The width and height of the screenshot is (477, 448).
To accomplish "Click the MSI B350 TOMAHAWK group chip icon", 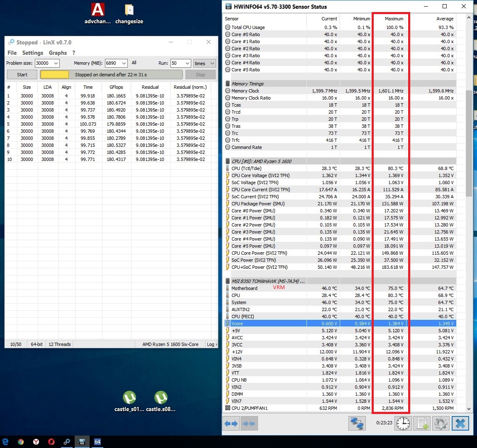I will point(228,281).
